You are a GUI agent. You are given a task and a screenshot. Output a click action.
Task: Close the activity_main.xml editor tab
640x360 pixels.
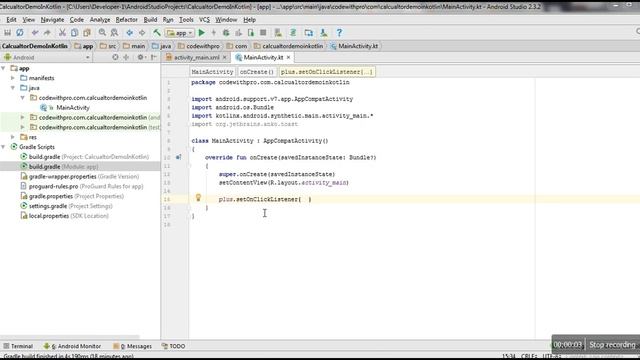224,58
